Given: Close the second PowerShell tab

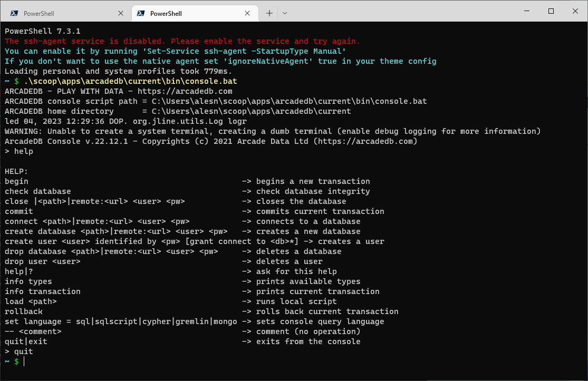Looking at the screenshot, I should point(247,13).
